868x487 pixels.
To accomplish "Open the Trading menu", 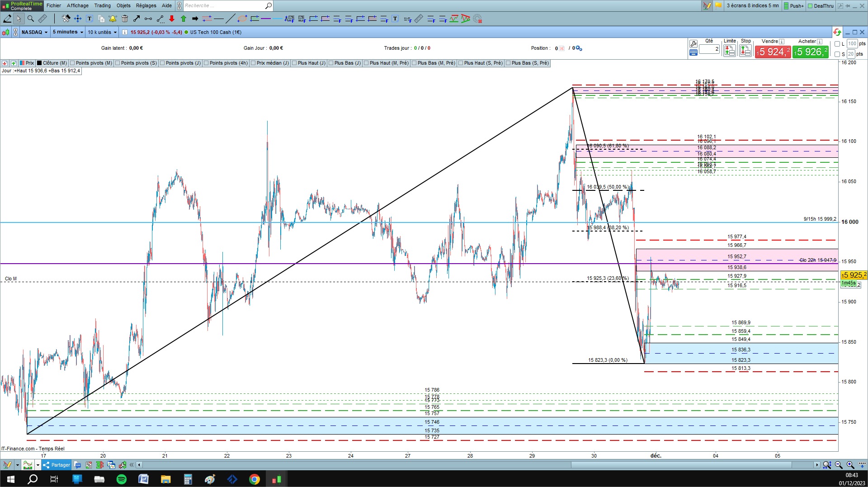I will click(x=102, y=5).
